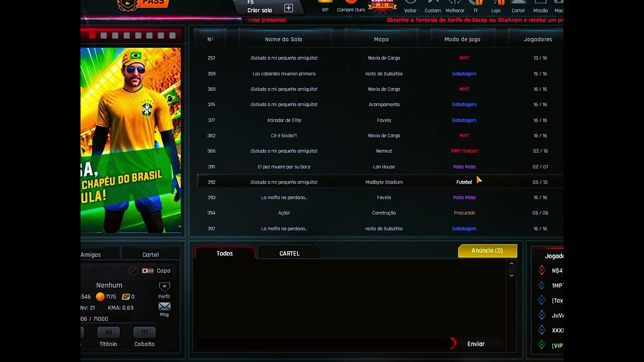Select room 394 Ação! on Construção
This screenshot has height=362, width=644.
pos(380,213)
